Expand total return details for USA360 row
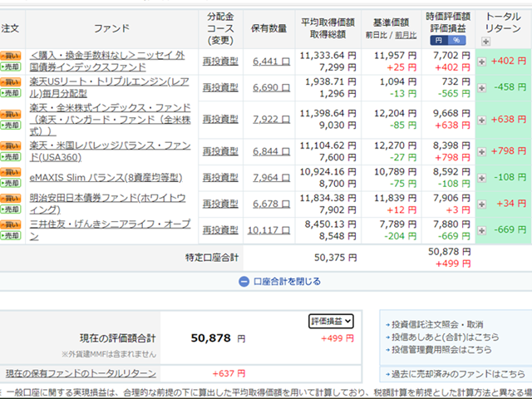 click(x=482, y=150)
